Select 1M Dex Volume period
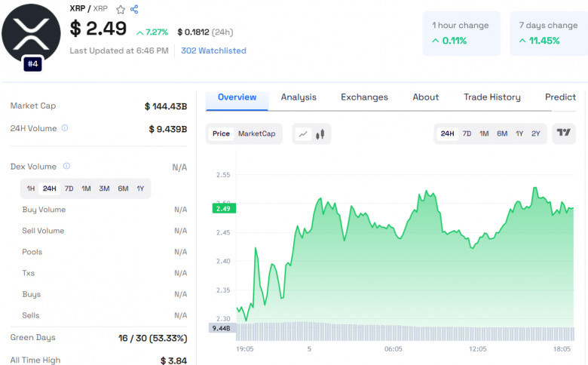The height and width of the screenshot is (365, 588). click(86, 189)
